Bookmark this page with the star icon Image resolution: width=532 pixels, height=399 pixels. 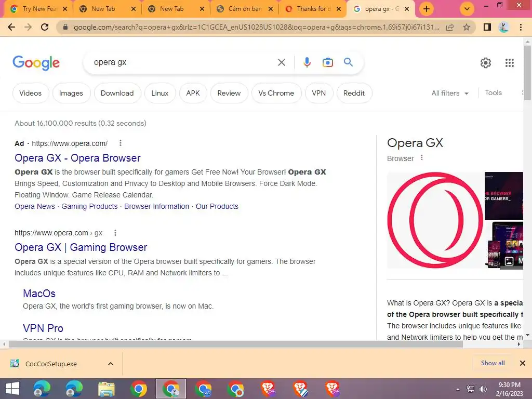(467, 27)
